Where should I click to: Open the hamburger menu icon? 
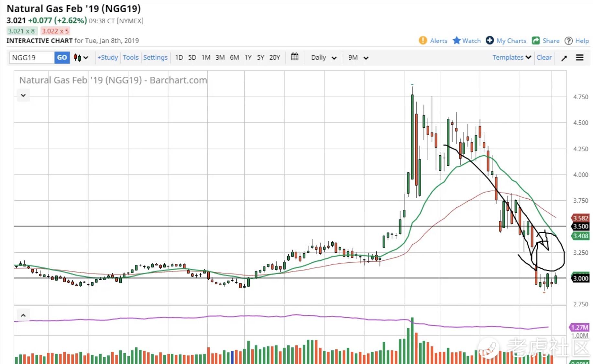579,58
